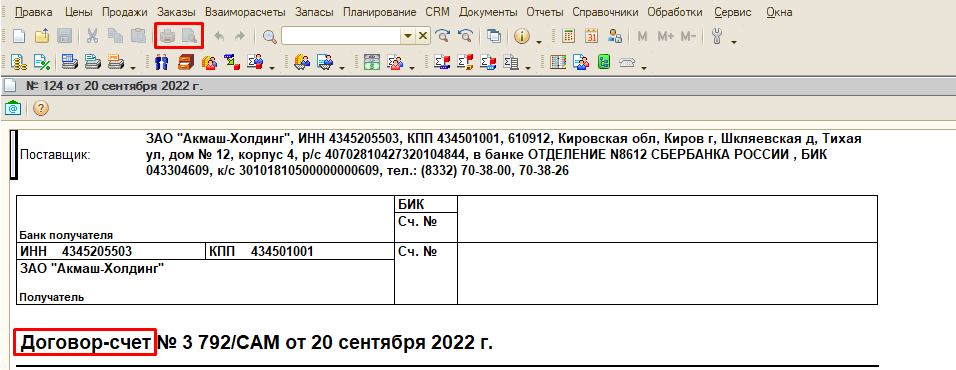
Task: Expand dropdown arrow next to info icon
Action: 539,42
